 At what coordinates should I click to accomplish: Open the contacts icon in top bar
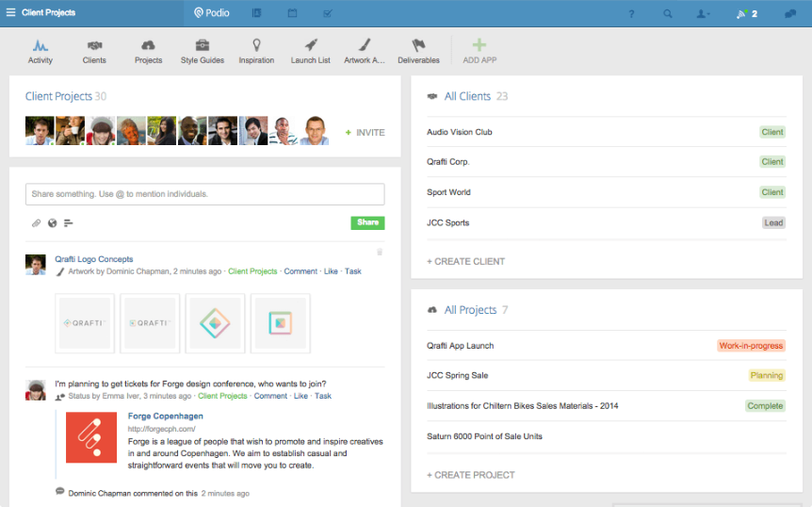pyautogui.click(x=256, y=13)
